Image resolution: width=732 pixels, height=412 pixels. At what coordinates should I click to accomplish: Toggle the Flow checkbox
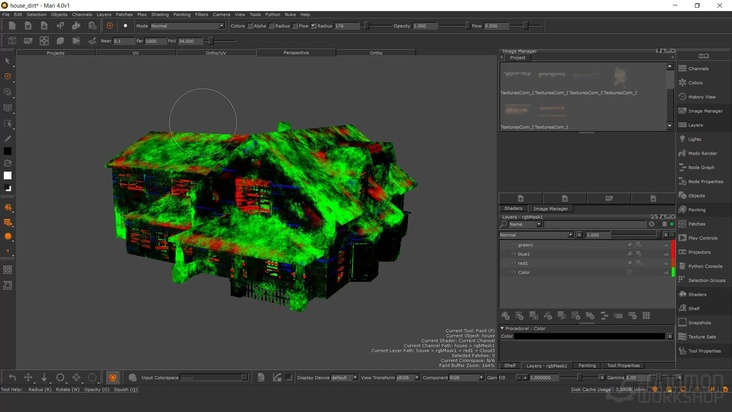pos(295,26)
